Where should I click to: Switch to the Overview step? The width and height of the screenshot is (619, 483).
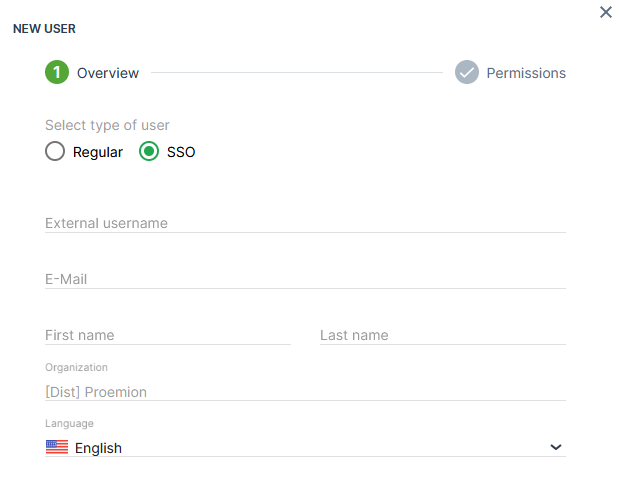tap(108, 73)
